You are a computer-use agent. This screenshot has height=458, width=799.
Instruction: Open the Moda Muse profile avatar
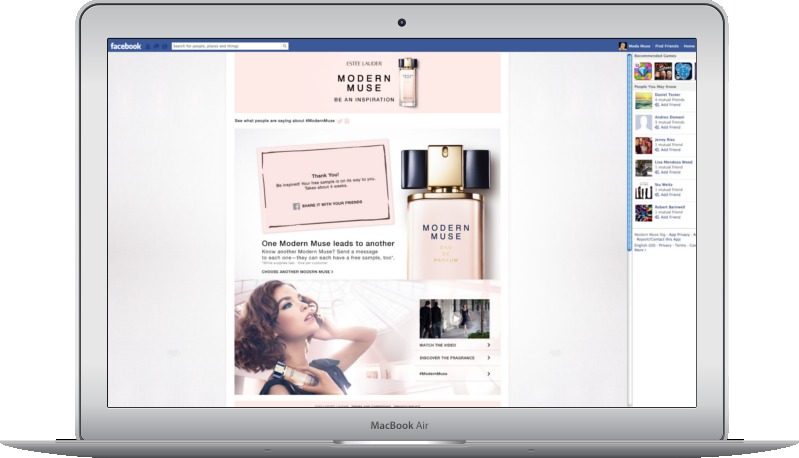point(622,46)
